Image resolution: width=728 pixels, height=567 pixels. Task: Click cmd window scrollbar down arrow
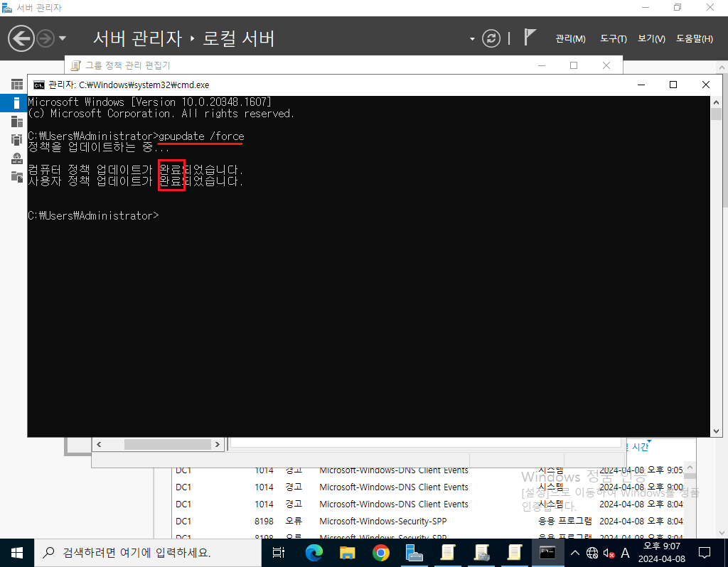(716, 431)
